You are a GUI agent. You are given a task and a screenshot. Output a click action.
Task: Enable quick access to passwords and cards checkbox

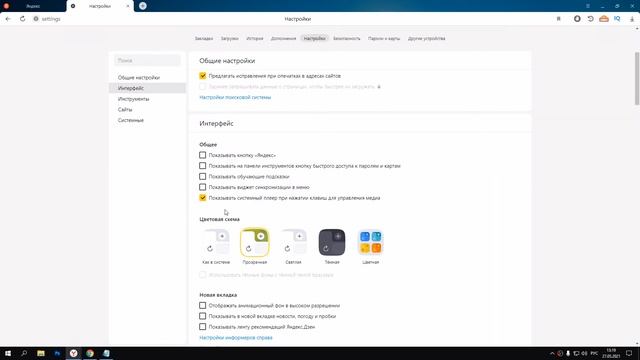point(202,166)
